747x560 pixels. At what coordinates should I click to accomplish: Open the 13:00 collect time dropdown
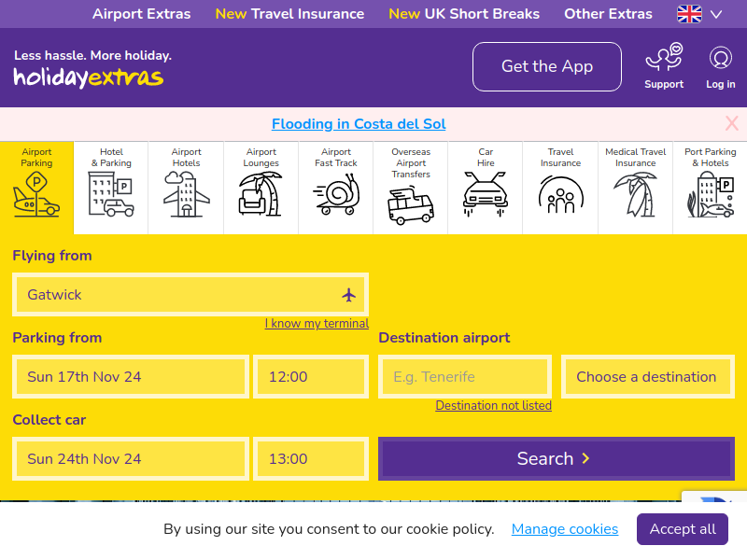pyautogui.click(x=311, y=458)
